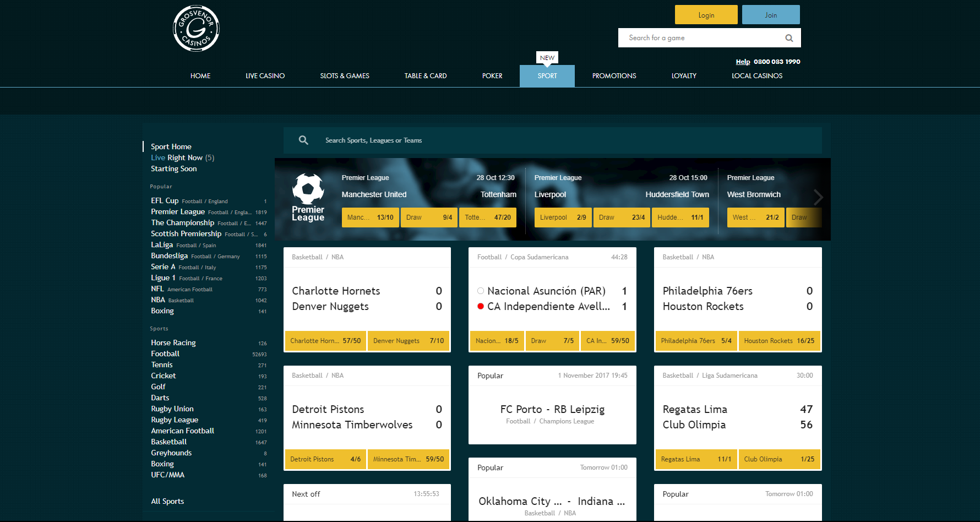
Task: Click the Grosvenor Casinos logo
Action: [x=197, y=29]
